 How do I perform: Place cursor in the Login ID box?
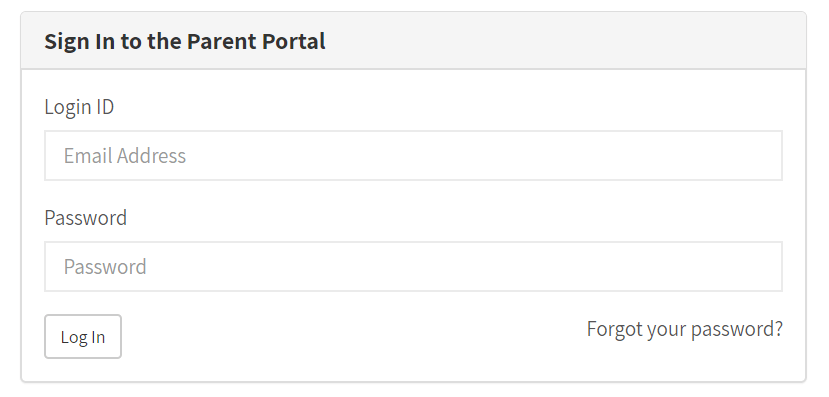[413, 155]
